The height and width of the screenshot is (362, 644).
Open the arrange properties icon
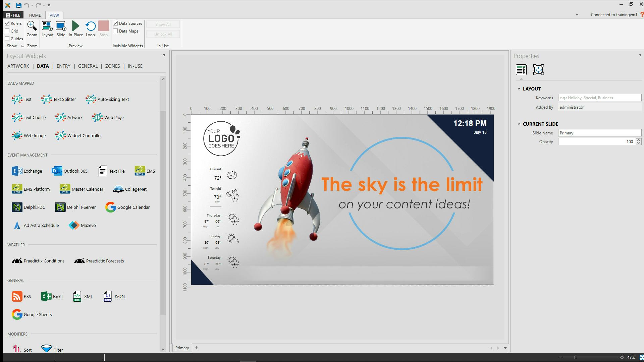tap(538, 70)
